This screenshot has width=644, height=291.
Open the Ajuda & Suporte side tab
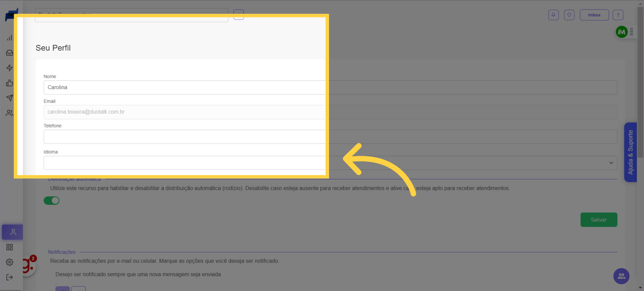630,152
